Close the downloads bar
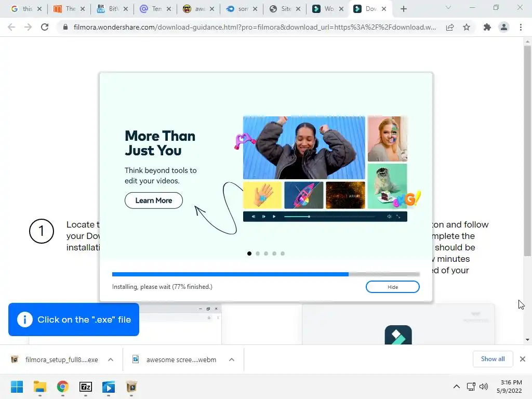The height and width of the screenshot is (399, 532). (x=523, y=359)
